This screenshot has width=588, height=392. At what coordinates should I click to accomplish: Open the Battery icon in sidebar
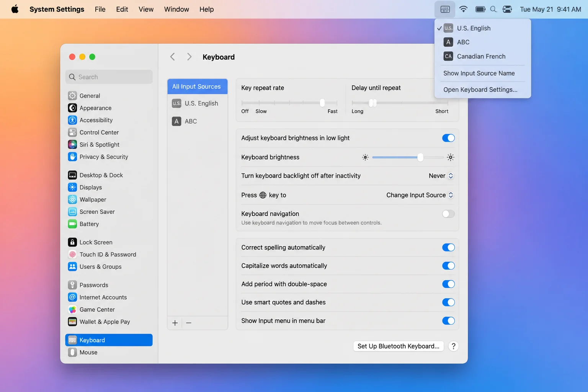click(x=72, y=224)
